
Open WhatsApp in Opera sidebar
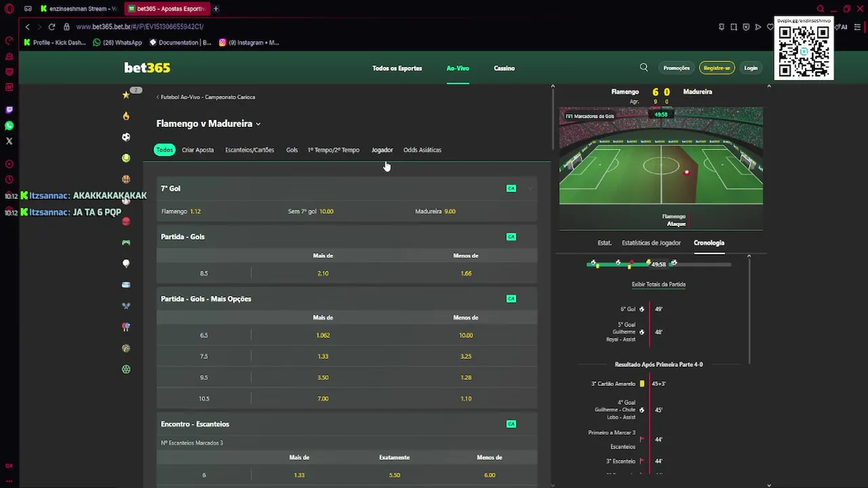(9, 125)
